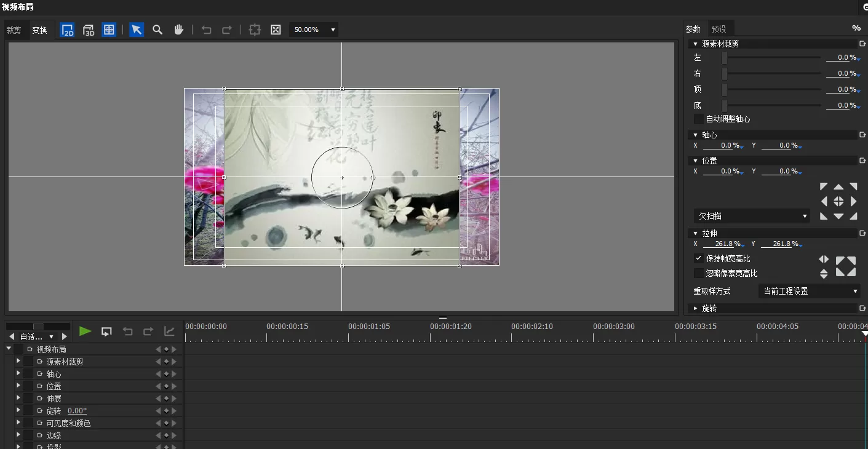Click the fit height vertical arrows icon
868x449 pixels.
tap(824, 274)
